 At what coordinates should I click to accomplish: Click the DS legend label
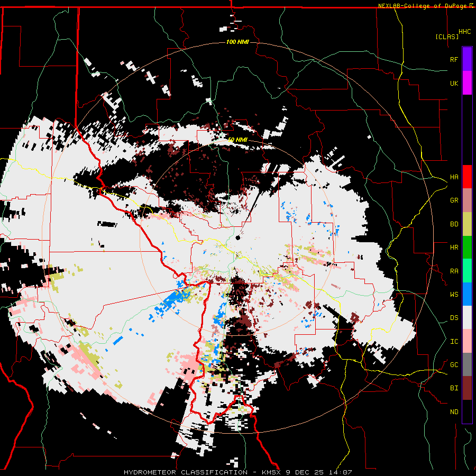pos(454,318)
